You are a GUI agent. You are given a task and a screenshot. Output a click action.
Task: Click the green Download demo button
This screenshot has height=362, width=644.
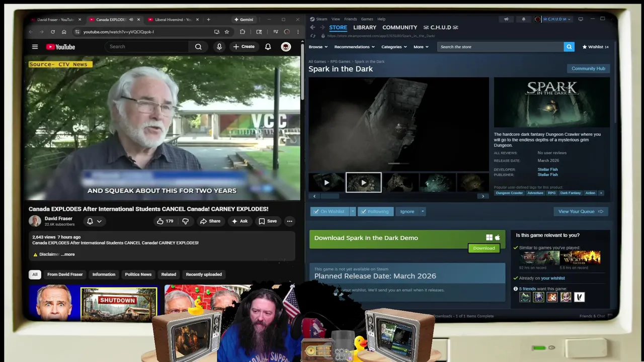pyautogui.click(x=484, y=248)
